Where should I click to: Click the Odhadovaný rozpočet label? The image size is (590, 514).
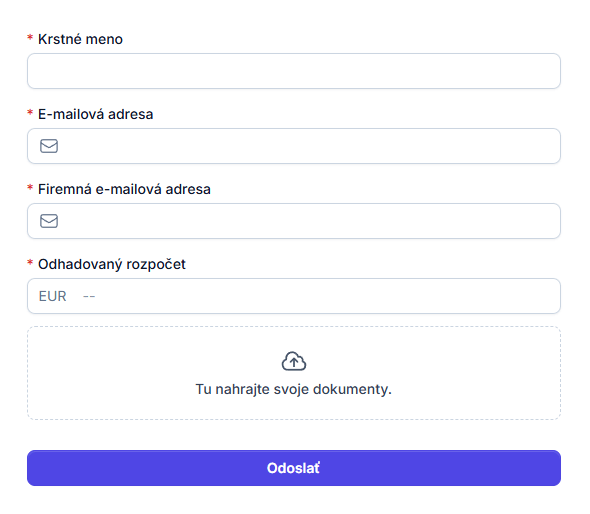pyautogui.click(x=112, y=265)
